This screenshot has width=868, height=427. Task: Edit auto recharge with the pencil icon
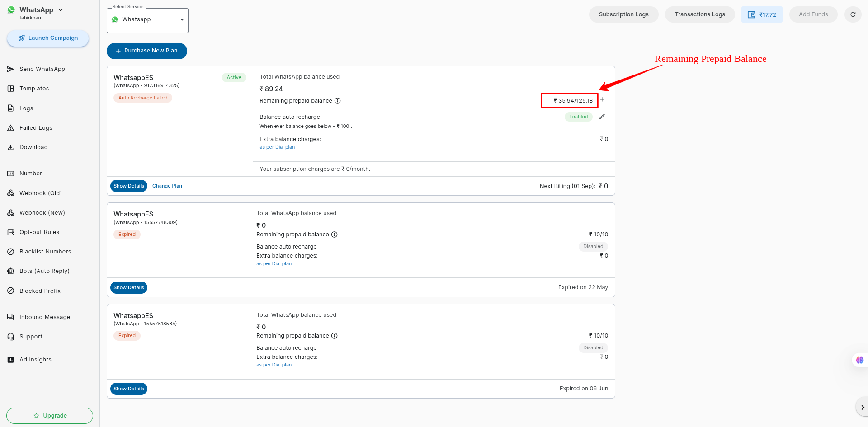coord(602,117)
